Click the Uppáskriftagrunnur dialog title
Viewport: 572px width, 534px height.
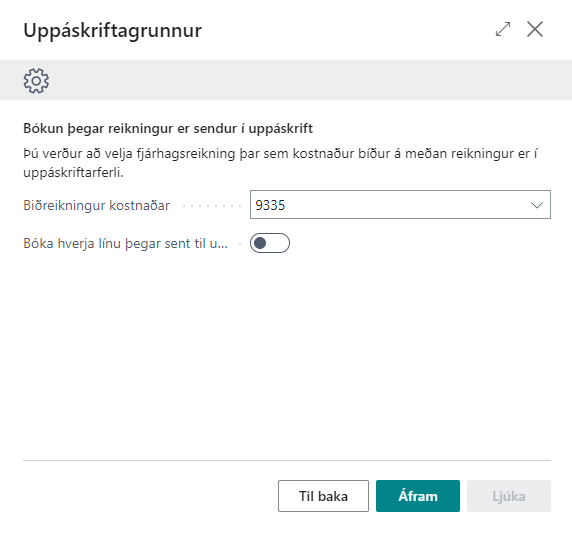tap(112, 31)
